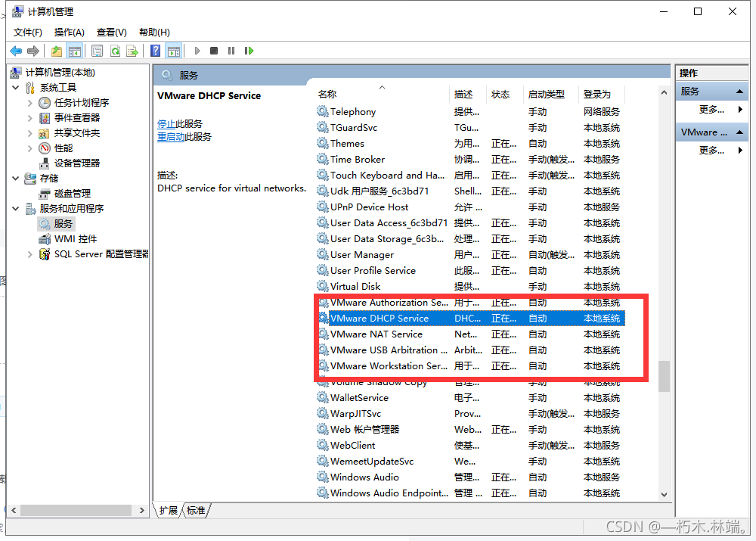756x541 pixels.
Task: Click the Refresh toolbar icon
Action: pyautogui.click(x=115, y=51)
